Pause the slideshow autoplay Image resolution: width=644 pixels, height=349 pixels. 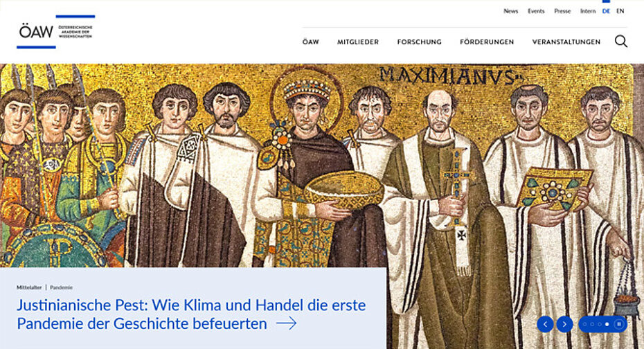[x=619, y=324]
